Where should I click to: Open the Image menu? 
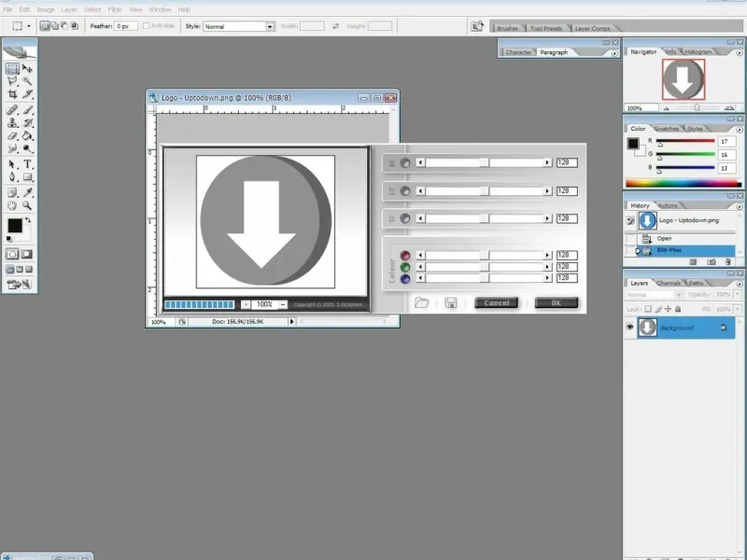(x=46, y=9)
